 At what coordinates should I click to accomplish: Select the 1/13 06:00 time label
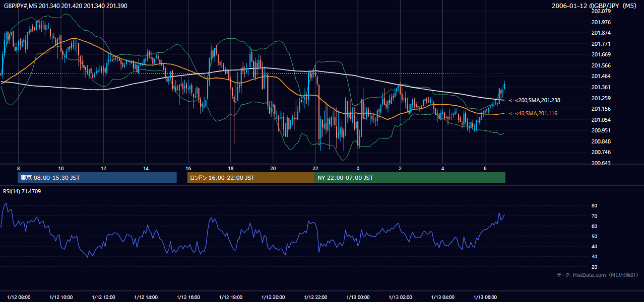click(486, 297)
